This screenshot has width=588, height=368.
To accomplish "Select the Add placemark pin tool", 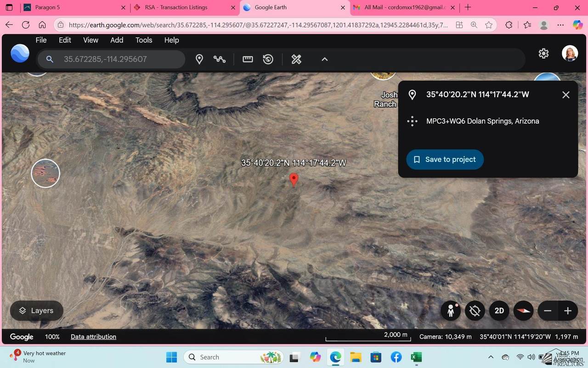I will [199, 59].
